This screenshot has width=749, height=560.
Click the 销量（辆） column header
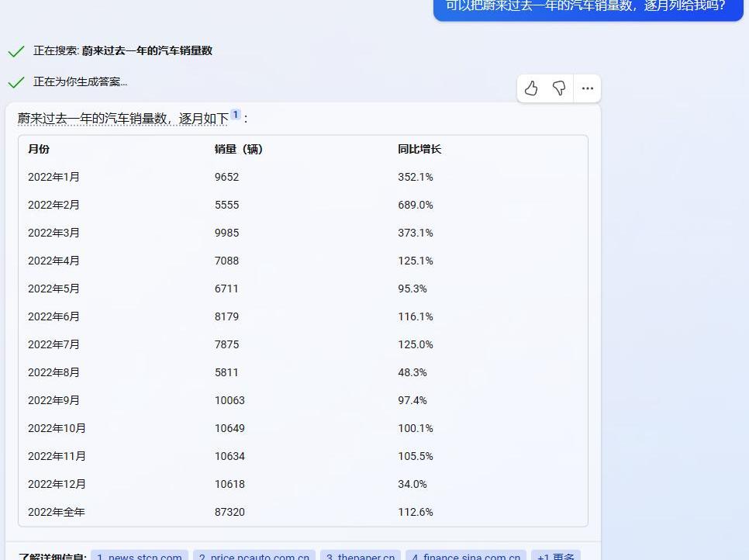click(x=238, y=149)
